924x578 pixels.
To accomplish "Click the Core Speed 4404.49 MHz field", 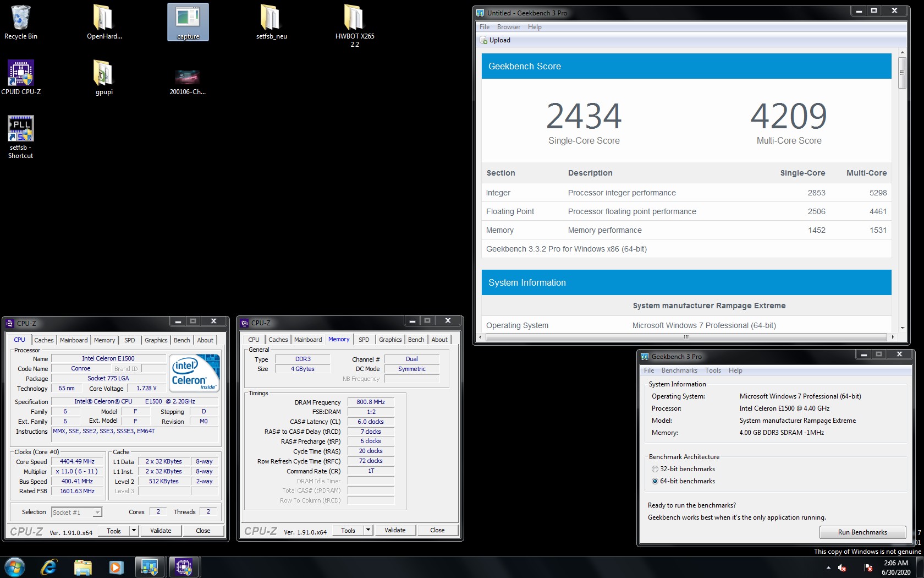I will tap(77, 461).
